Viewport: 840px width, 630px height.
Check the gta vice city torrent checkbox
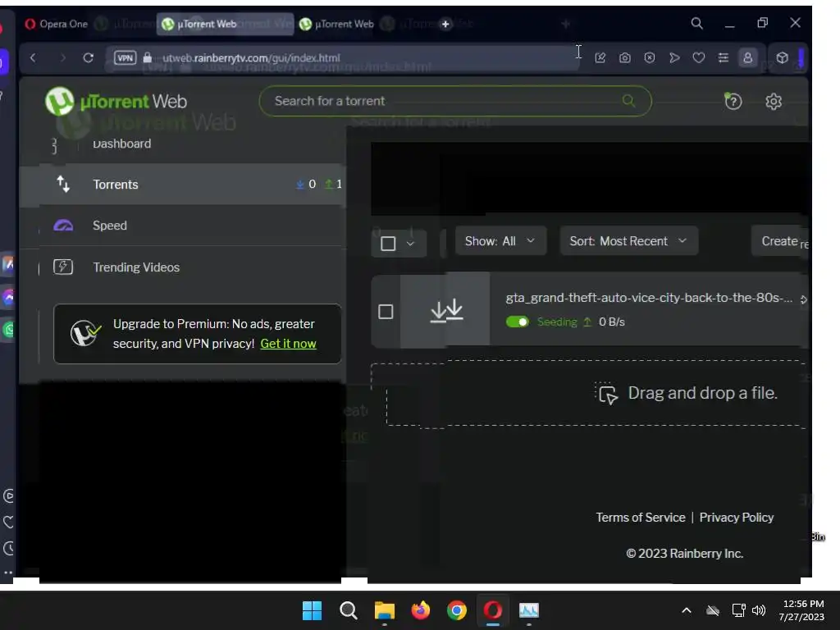click(x=386, y=311)
